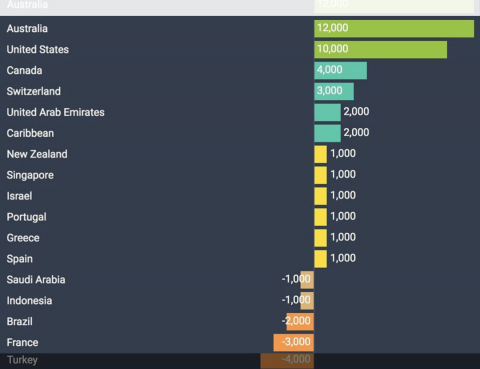Click the Portugal yellow bar
Screen dimensions: 480x369
[320, 217]
